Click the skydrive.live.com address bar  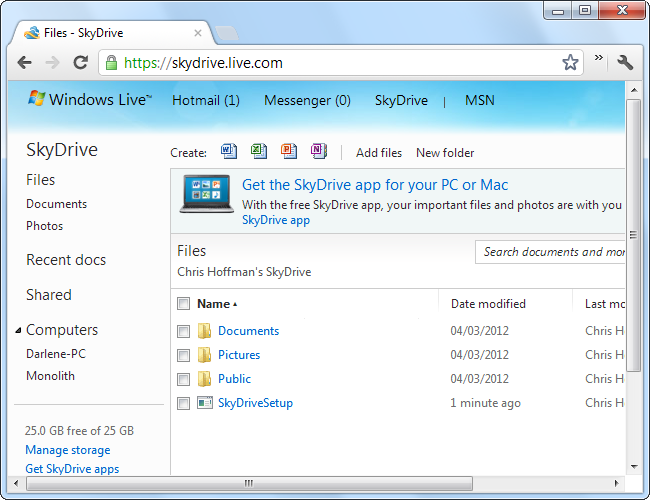pos(340,63)
